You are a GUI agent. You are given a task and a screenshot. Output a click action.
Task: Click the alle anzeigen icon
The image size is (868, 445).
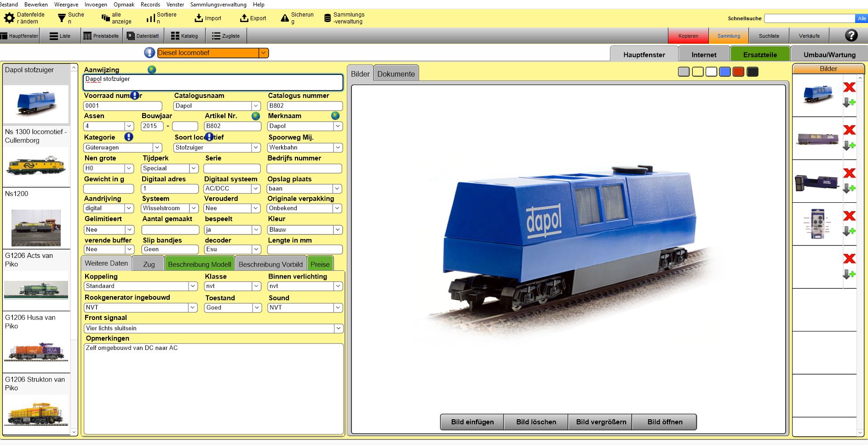coord(106,18)
